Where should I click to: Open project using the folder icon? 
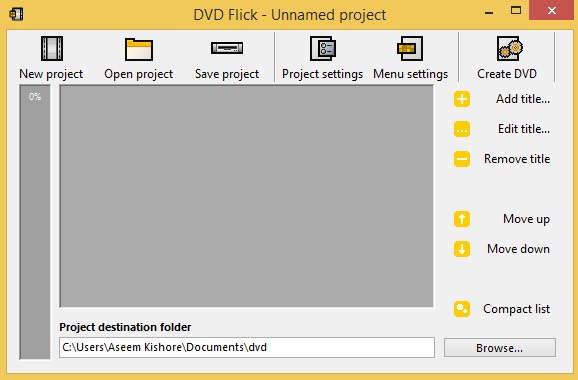[x=139, y=49]
